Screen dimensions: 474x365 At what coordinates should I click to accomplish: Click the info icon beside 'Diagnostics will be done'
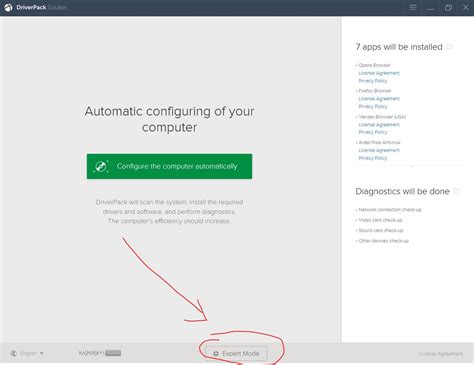click(x=457, y=191)
